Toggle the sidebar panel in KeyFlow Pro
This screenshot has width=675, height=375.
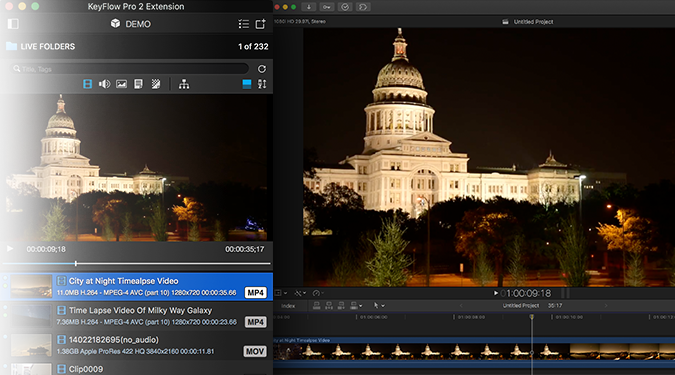pos(13,24)
